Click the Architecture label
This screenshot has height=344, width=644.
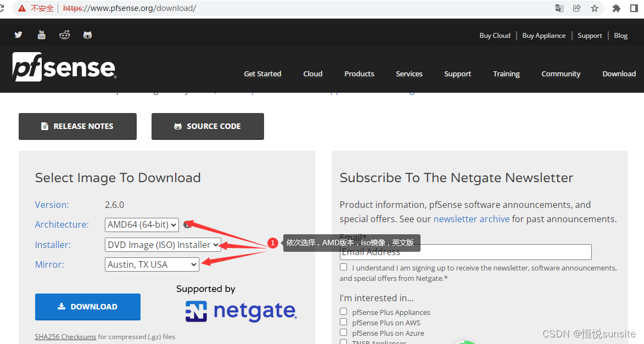tap(61, 224)
